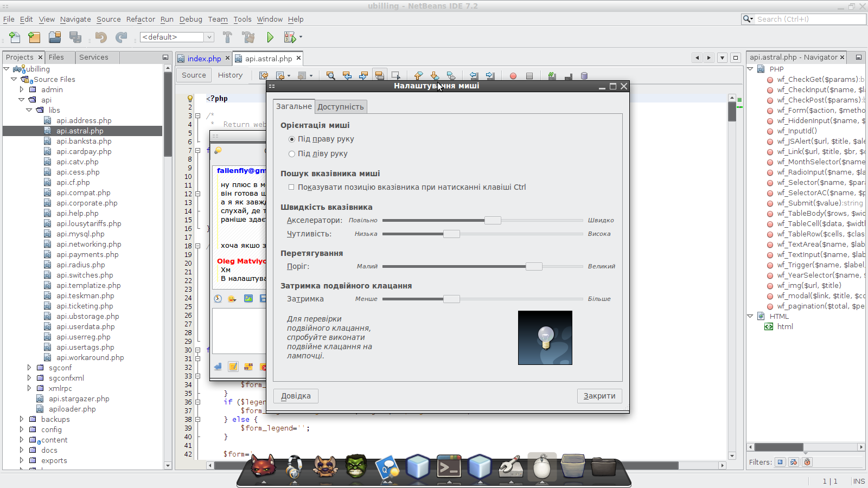Expand the backups folder

22,419
